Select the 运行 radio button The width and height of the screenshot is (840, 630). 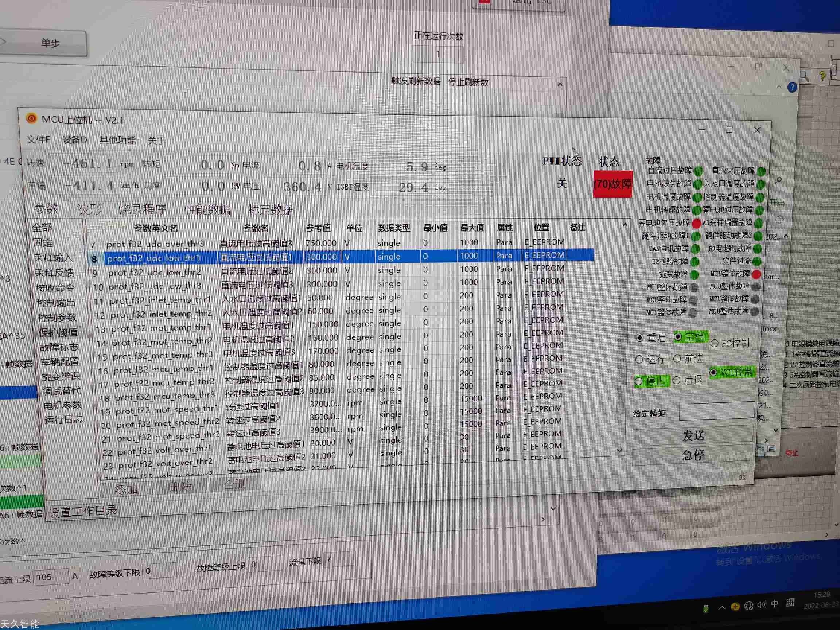point(639,359)
